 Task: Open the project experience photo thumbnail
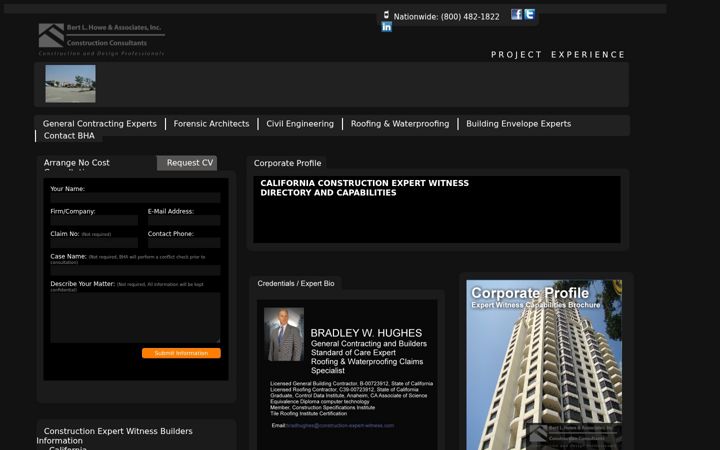pyautogui.click(x=71, y=84)
